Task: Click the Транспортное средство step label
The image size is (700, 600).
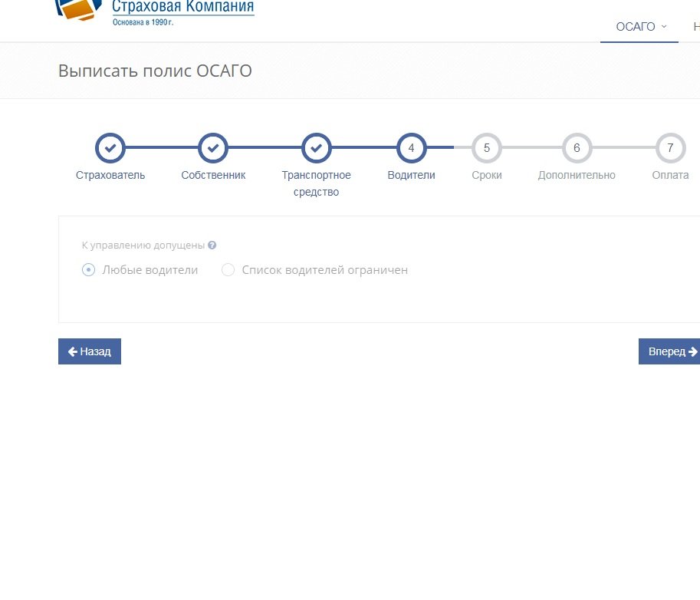Action: pos(316,183)
